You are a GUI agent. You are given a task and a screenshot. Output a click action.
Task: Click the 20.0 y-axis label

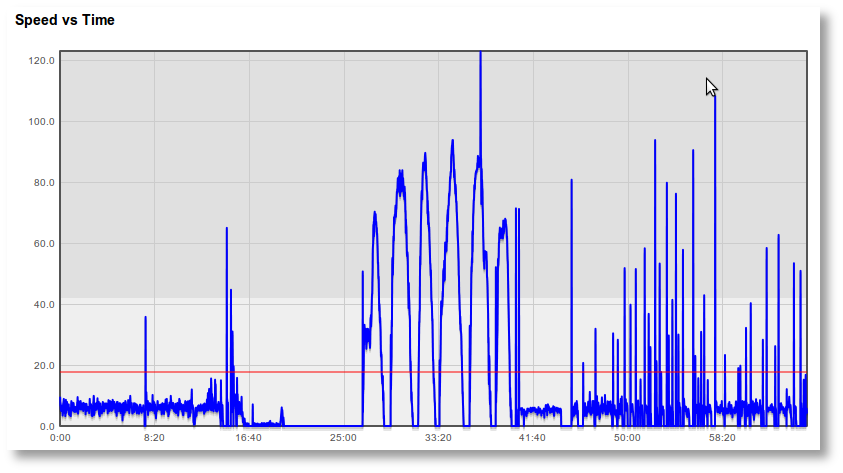[44, 366]
